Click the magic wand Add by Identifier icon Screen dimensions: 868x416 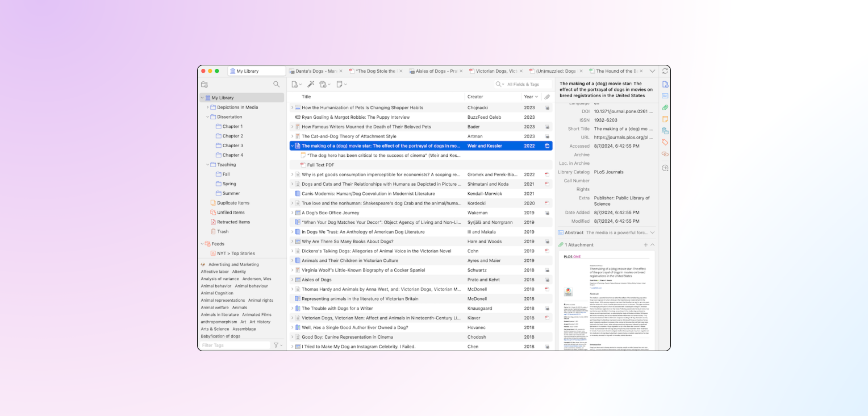tap(311, 84)
